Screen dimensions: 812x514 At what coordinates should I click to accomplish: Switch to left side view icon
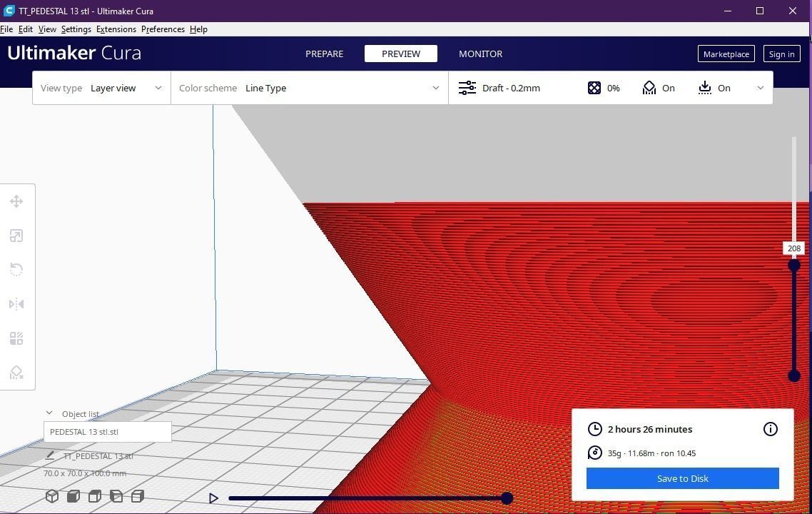coord(116,496)
